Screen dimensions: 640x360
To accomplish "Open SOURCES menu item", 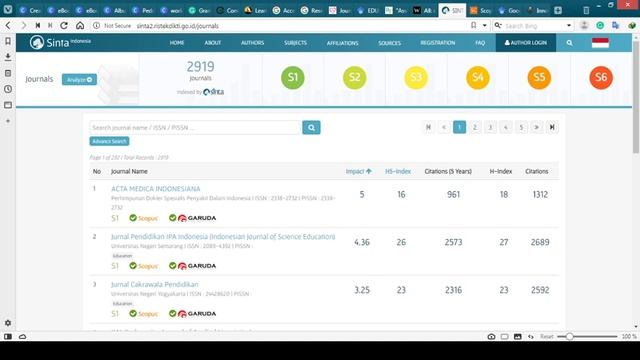I will [x=389, y=43].
